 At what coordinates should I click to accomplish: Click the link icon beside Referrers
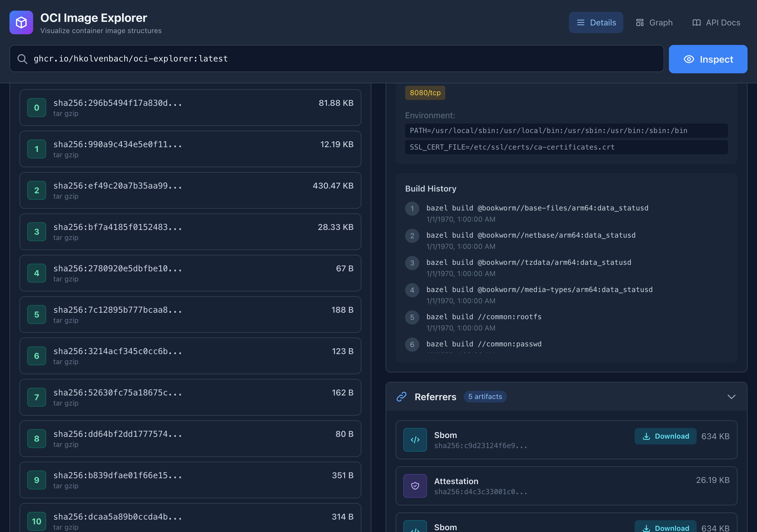pos(401,397)
